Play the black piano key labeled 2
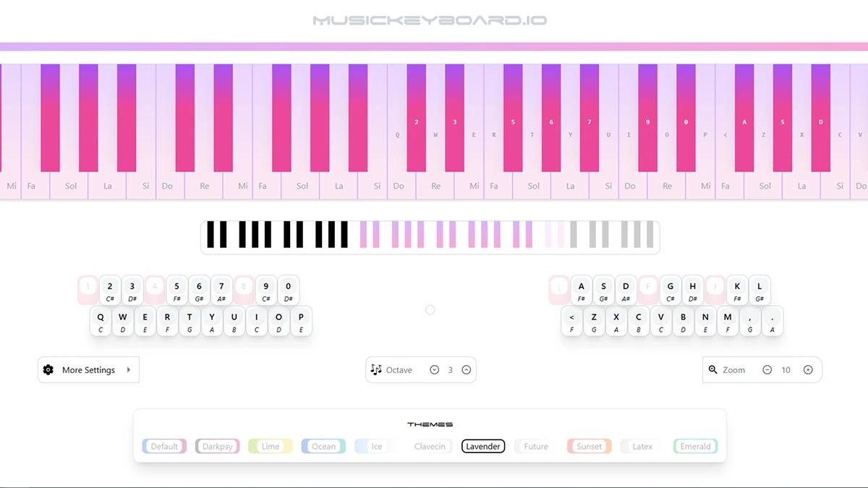This screenshot has width=868, height=488. click(x=417, y=118)
